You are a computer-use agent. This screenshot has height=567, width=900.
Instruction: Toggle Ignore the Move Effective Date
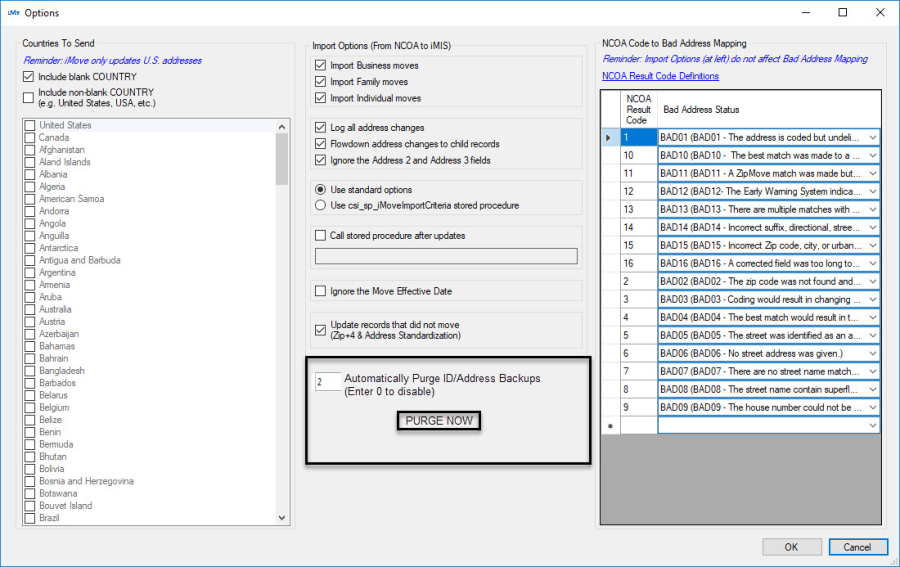click(x=320, y=292)
